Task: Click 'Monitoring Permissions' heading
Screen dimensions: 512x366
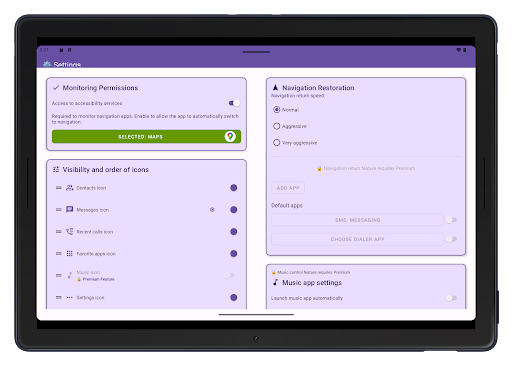Action: [x=100, y=88]
